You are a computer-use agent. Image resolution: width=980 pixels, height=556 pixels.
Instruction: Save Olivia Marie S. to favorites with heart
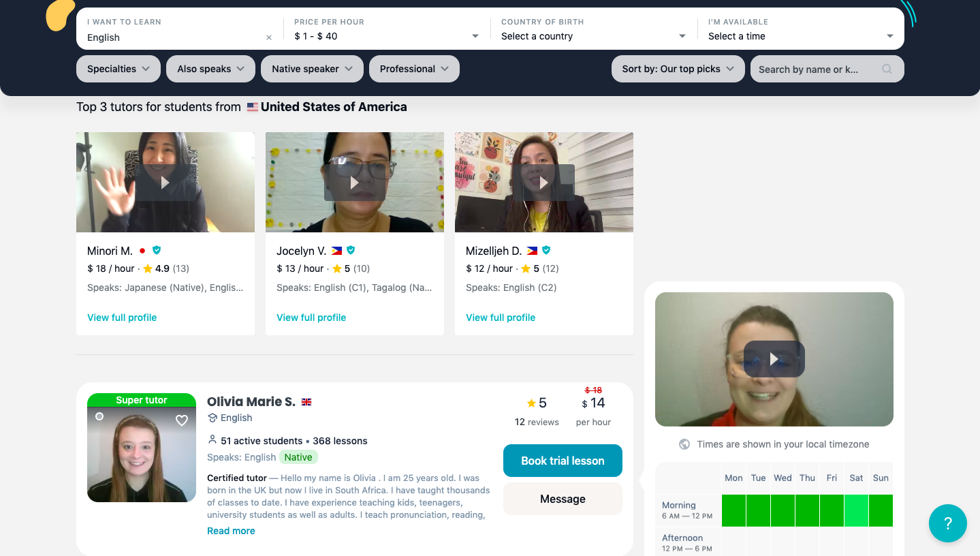(182, 420)
